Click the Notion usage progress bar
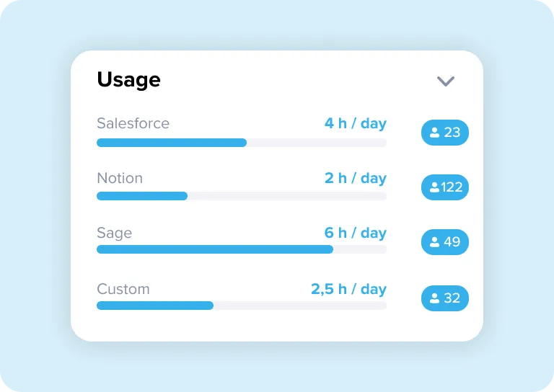This screenshot has width=554, height=392. point(242,196)
